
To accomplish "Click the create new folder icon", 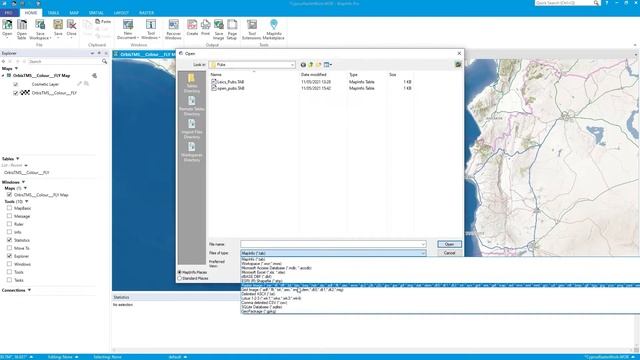I will coord(318,64).
